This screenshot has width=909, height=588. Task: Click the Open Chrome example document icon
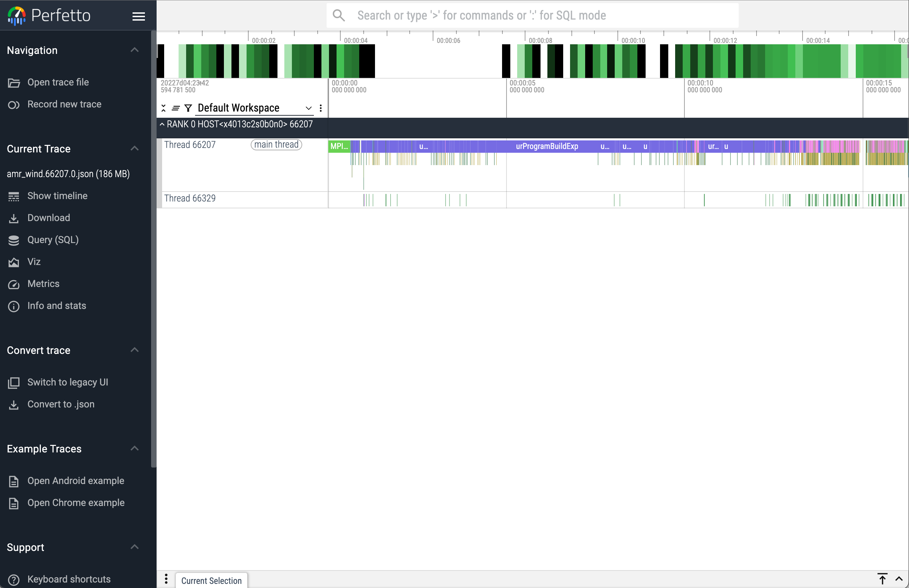point(14,503)
